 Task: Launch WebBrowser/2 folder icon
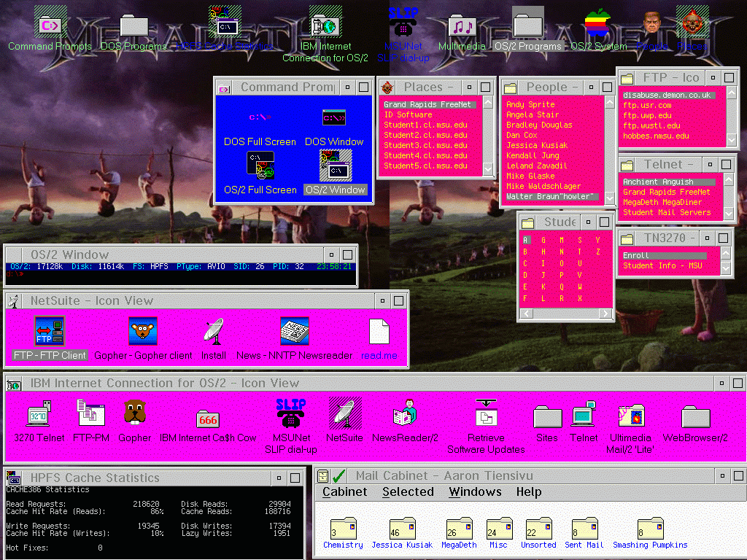[x=695, y=416]
